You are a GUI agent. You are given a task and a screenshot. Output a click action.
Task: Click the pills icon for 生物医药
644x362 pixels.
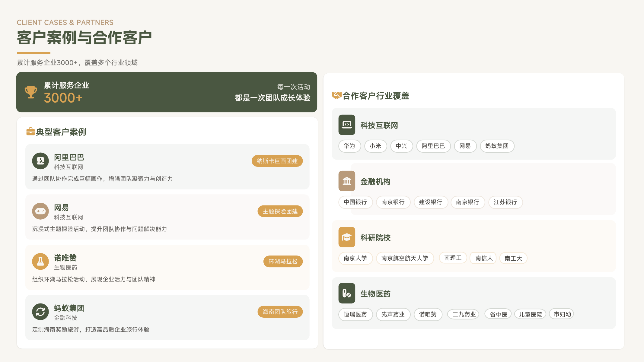point(347,293)
